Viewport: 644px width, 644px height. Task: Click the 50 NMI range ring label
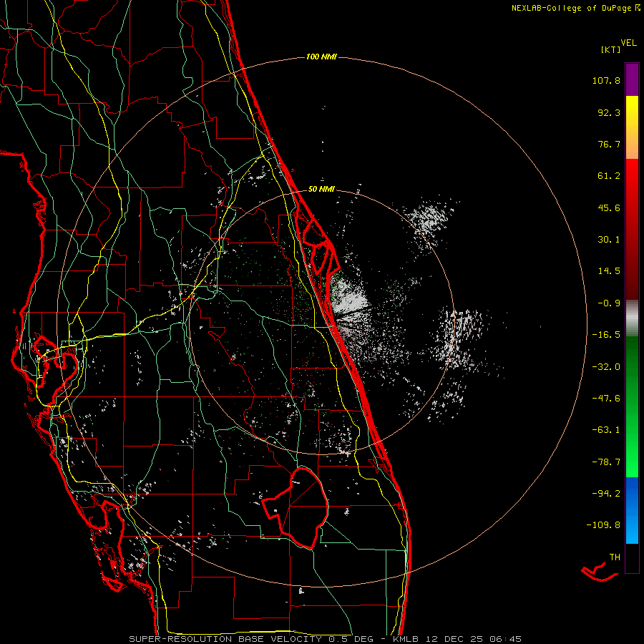click(321, 189)
